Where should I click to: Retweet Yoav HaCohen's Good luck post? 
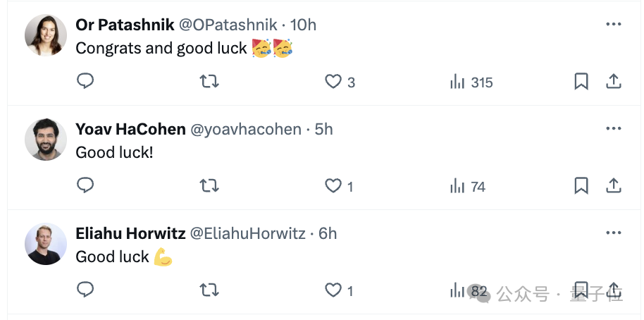pyautogui.click(x=209, y=186)
